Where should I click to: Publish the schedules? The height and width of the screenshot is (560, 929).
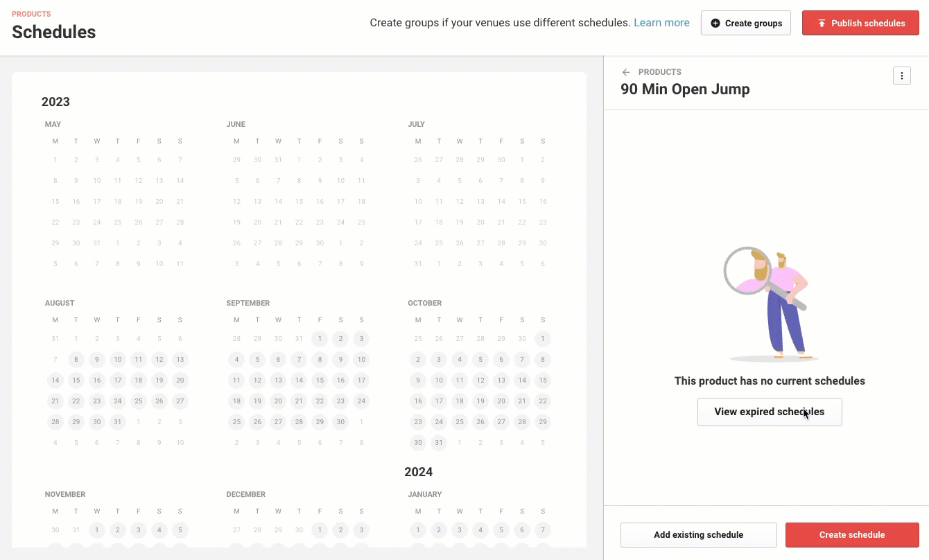tap(860, 23)
